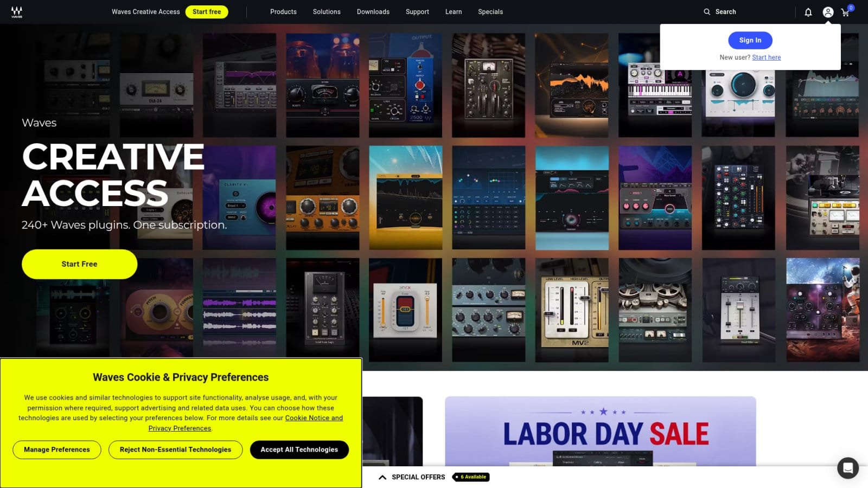Screen dimensions: 868x488
Task: Open the Cookie Notice and Privacy Preferences link
Action: (246, 423)
